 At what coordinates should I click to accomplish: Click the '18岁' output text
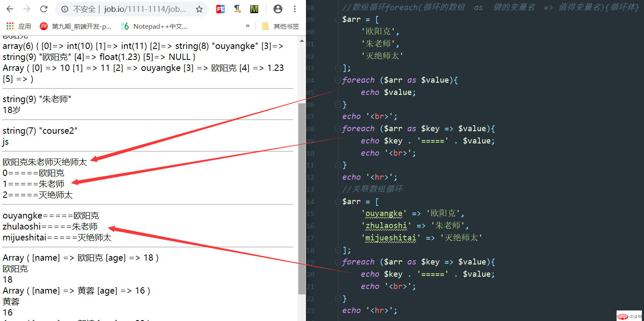(11, 110)
